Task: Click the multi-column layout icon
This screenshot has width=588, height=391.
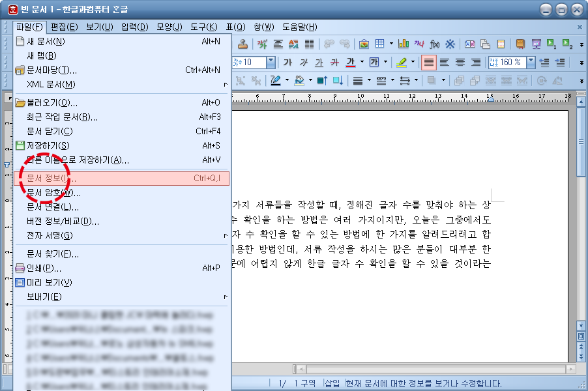Action: [x=310, y=44]
